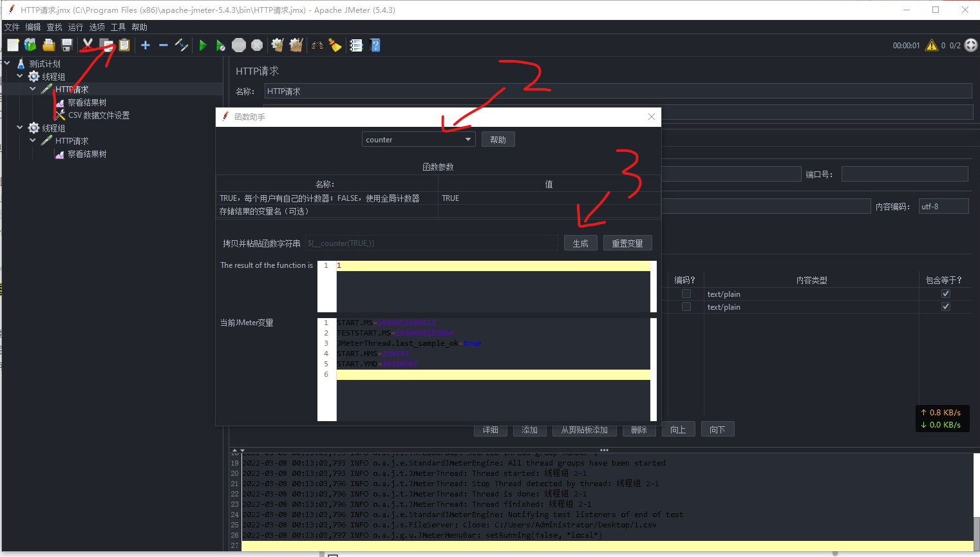This screenshot has width=980, height=557.
Task: Collapse the first 线程组 node
Action: coord(20,76)
